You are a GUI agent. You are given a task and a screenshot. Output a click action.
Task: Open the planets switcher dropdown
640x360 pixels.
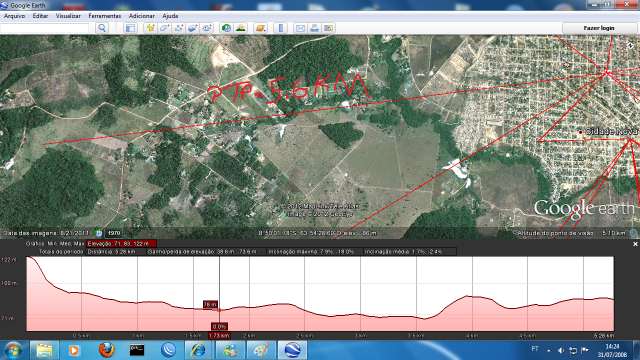260,28
